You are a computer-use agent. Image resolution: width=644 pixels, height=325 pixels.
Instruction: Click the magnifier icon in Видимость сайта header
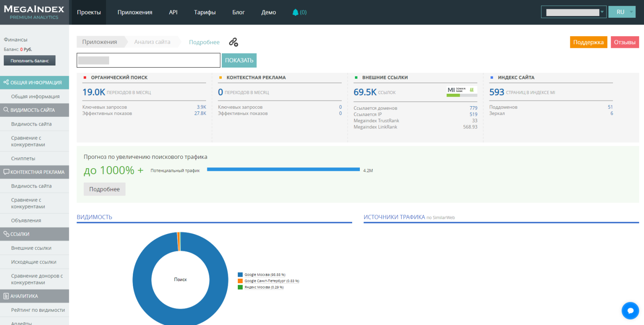(x=6, y=110)
